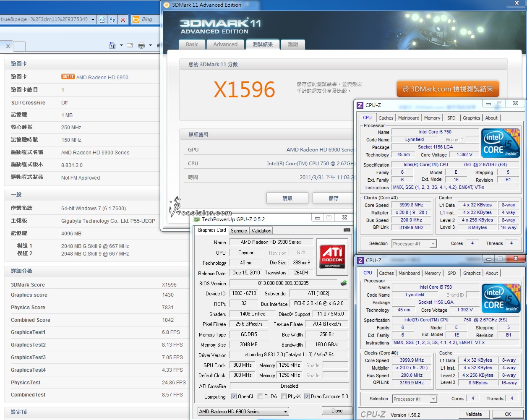Screen dimensions: 527x420
Task: Expand the browser address bar history dropdown
Action: (93, 19)
